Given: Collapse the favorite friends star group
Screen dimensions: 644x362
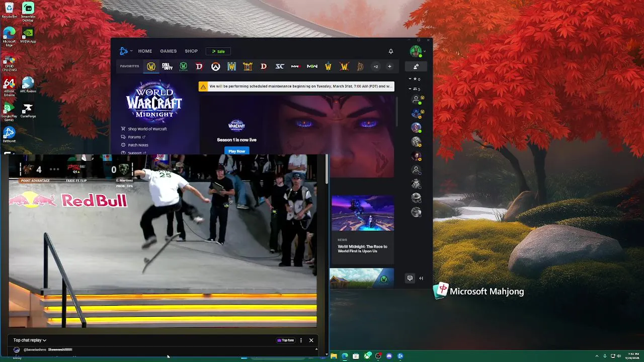Looking at the screenshot, I should click(415, 79).
